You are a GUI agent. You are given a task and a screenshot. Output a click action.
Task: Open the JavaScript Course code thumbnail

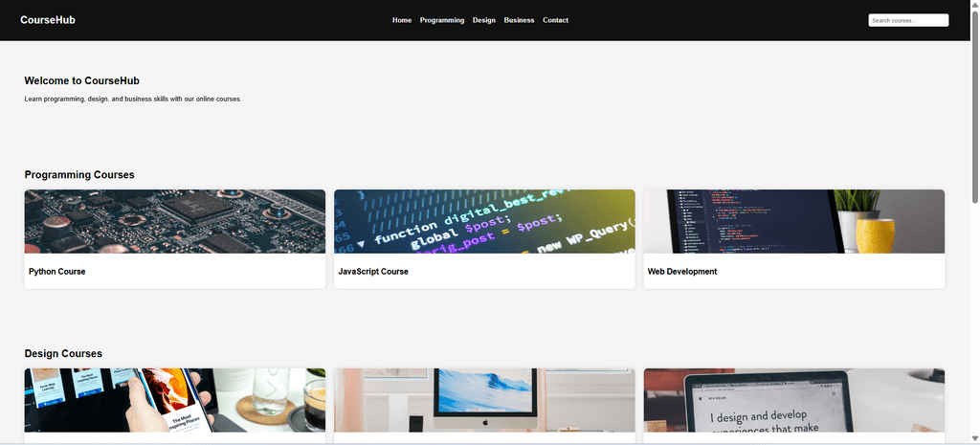point(484,221)
